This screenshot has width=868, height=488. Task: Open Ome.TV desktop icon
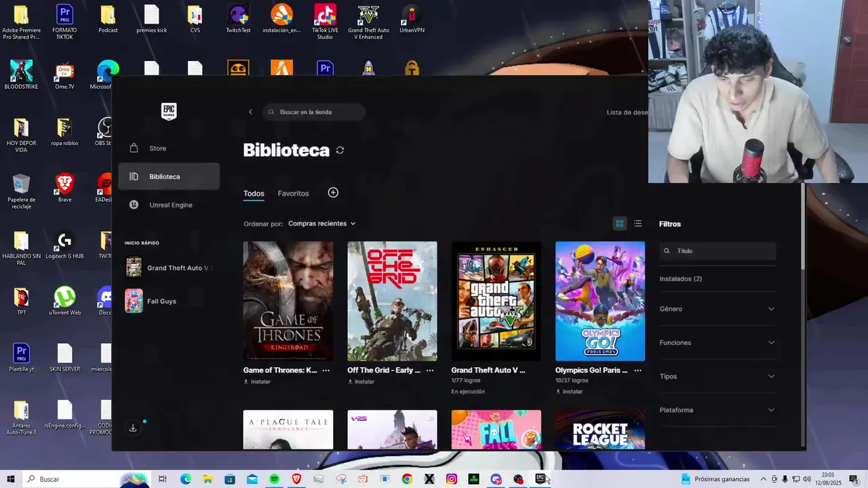[64, 76]
